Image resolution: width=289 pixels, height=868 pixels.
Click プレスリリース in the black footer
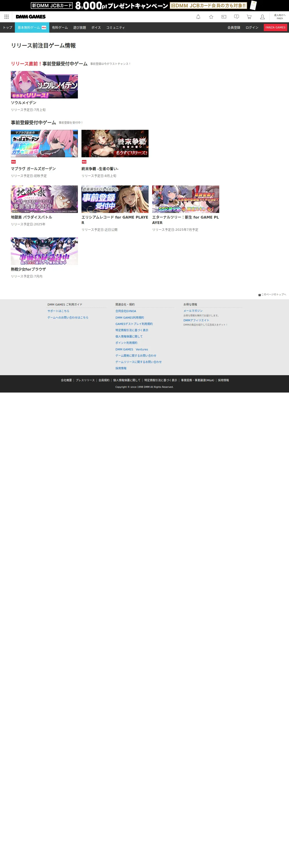coord(85,380)
